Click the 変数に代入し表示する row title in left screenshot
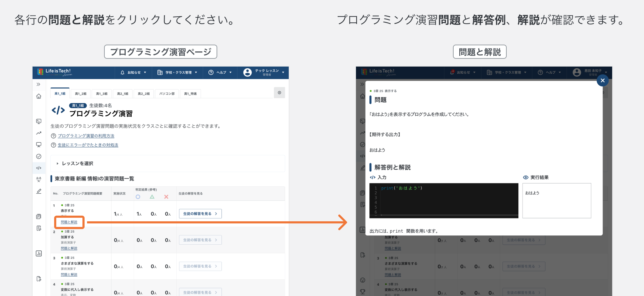The width and height of the screenshot is (644, 296). click(x=77, y=290)
